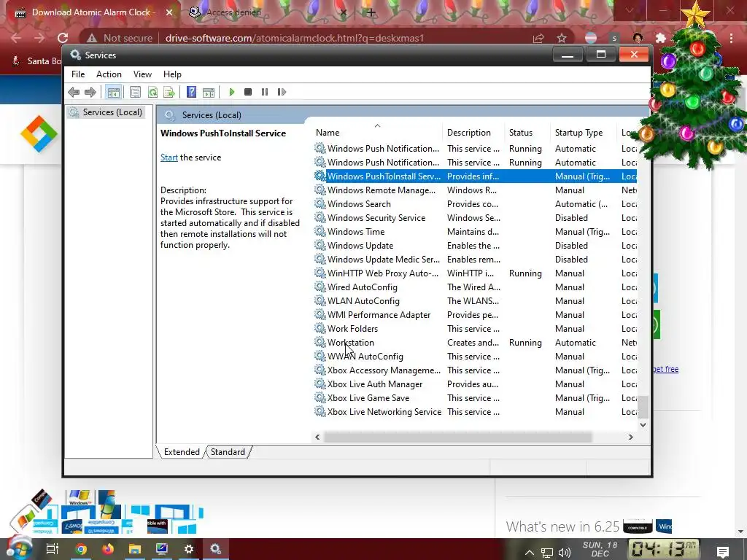Open the File menu

point(78,74)
